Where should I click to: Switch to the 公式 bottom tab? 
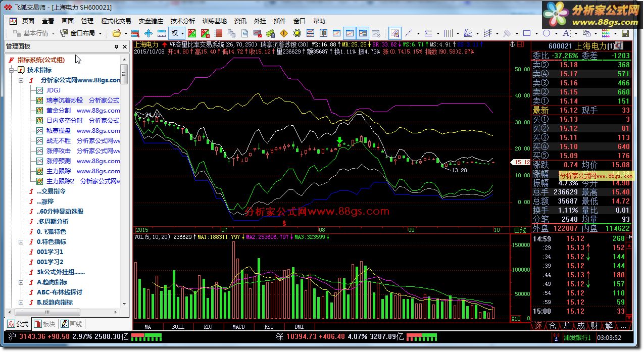pos(18,324)
